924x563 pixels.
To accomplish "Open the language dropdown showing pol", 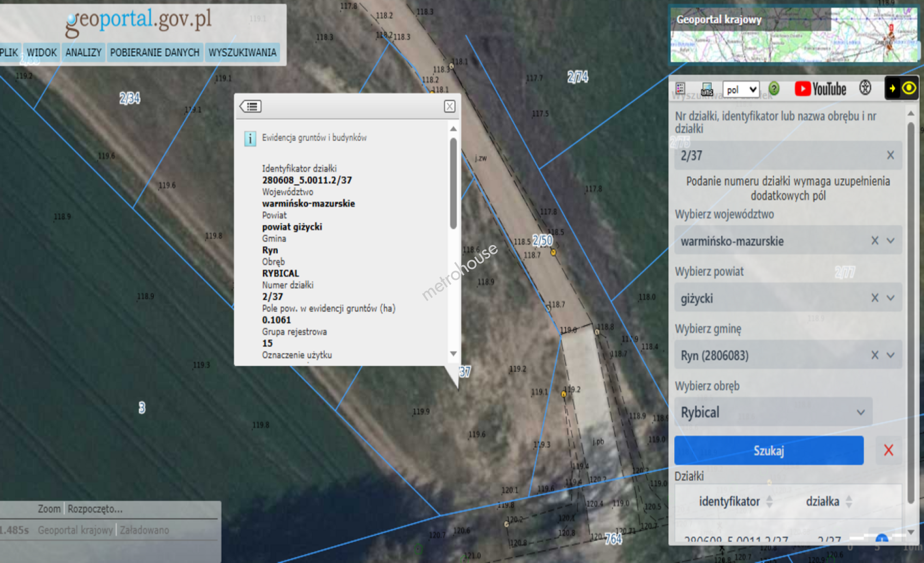I will coord(740,90).
